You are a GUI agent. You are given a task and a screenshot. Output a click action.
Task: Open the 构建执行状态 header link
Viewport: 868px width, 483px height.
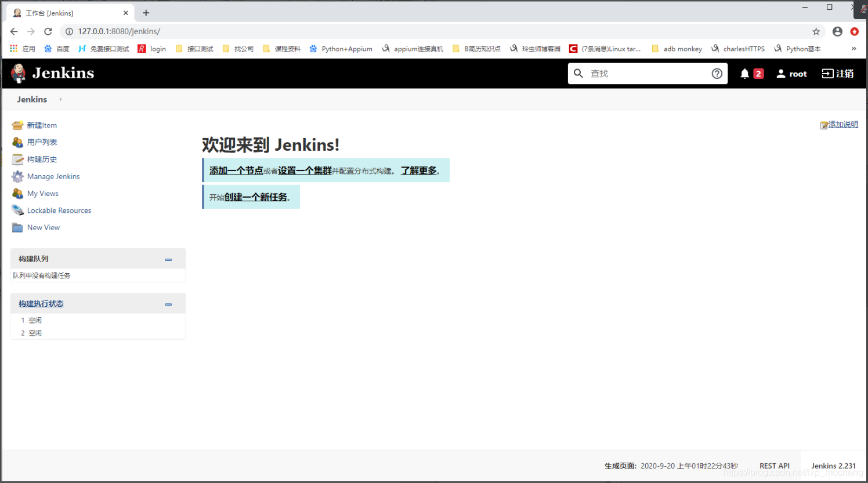pyautogui.click(x=41, y=304)
